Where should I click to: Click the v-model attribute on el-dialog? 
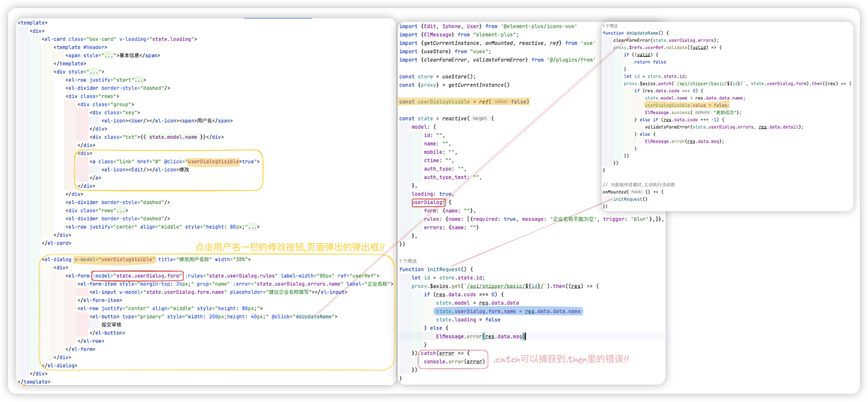point(115,260)
